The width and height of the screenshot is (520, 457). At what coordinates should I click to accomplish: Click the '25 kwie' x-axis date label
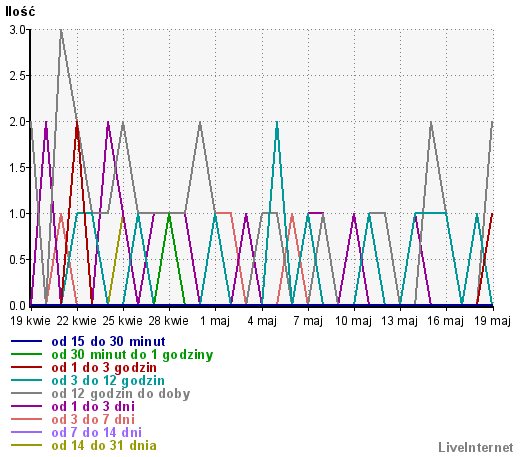(122, 321)
